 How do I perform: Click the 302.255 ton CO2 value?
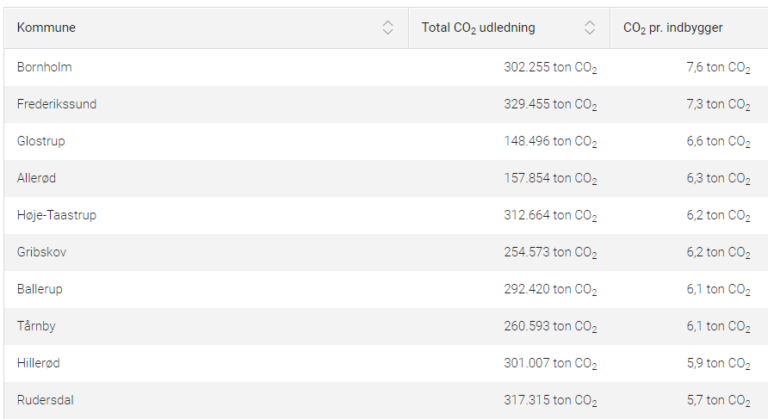coord(550,67)
